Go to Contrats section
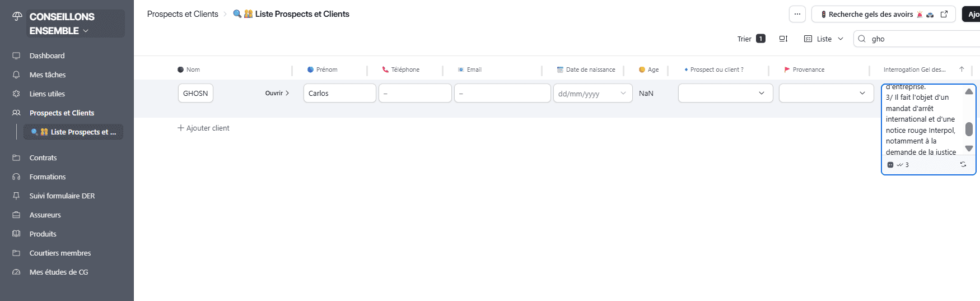The height and width of the screenshot is (301, 980). tap(43, 158)
